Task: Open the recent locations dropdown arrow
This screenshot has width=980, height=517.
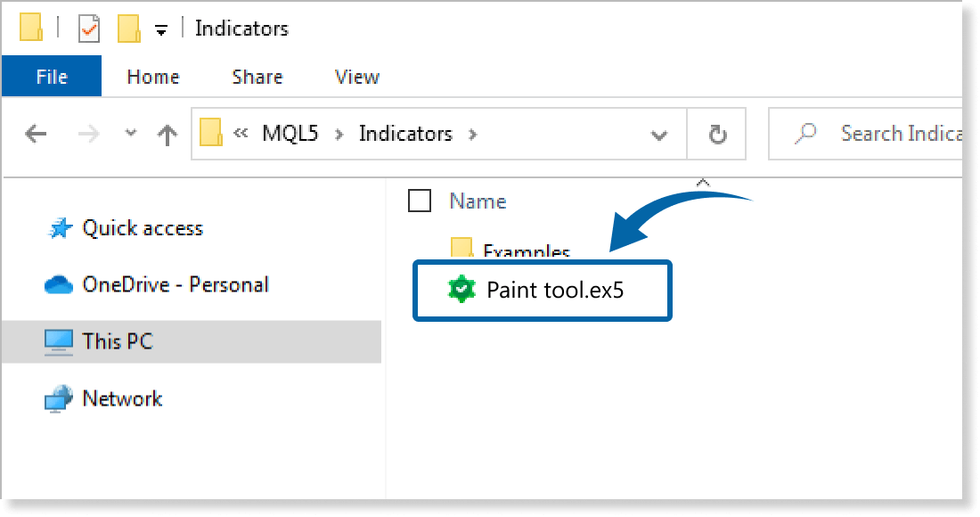Action: pos(131,134)
